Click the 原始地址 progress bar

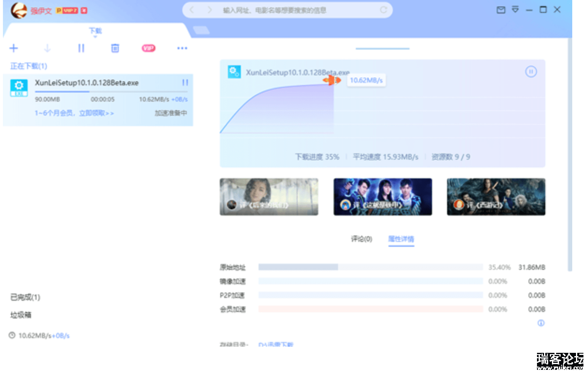click(370, 267)
